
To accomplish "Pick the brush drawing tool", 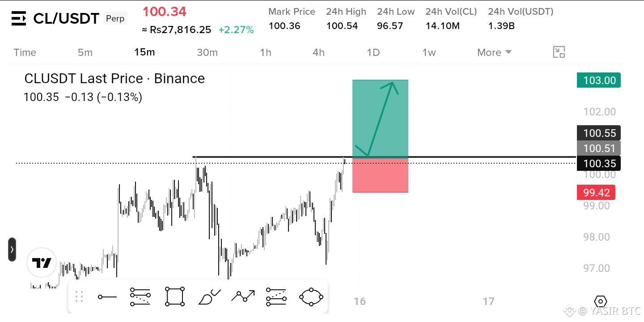I will click(209, 297).
